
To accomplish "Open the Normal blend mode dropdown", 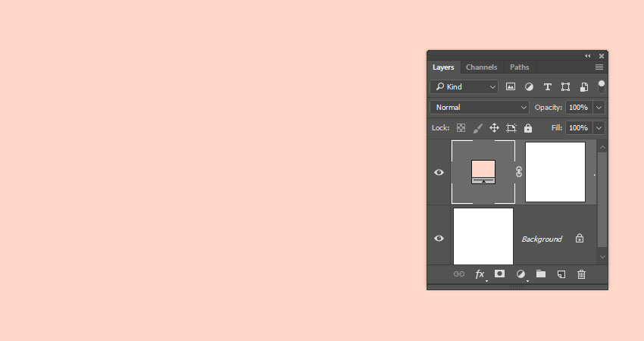I will coord(480,108).
